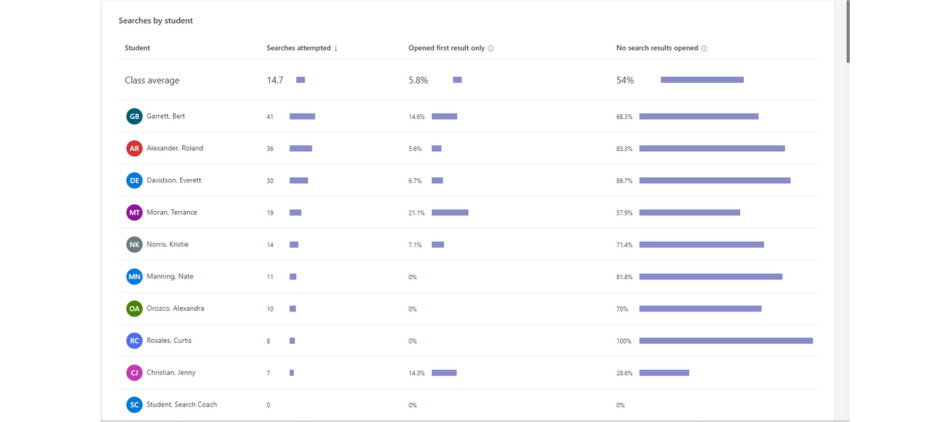Image resolution: width=950 pixels, height=422 pixels.
Task: Click the No search results opened header
Action: 657,48
